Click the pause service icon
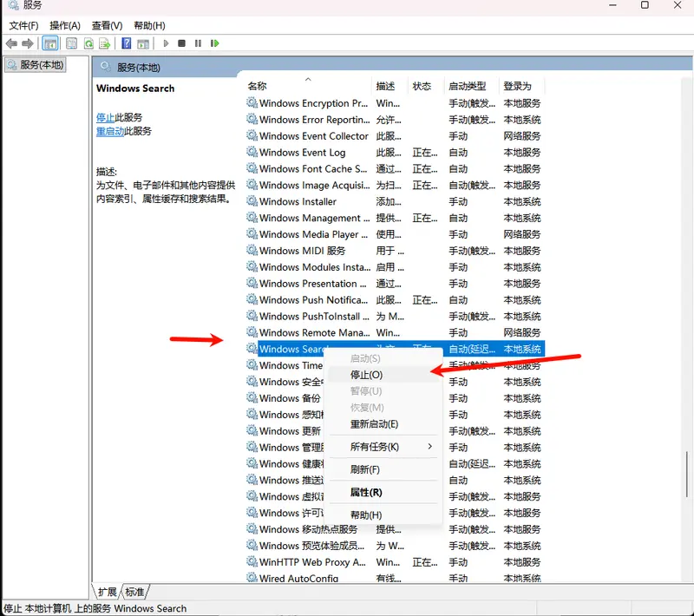 pyautogui.click(x=198, y=43)
